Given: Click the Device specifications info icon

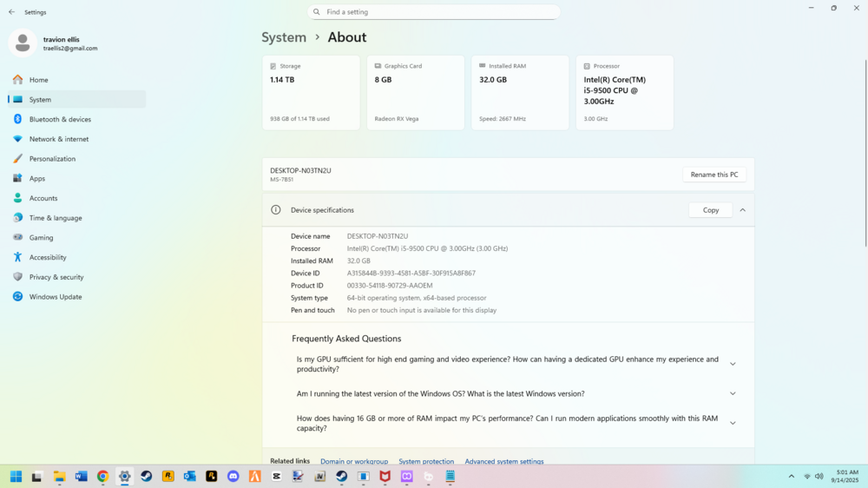Looking at the screenshot, I should pyautogui.click(x=276, y=210).
